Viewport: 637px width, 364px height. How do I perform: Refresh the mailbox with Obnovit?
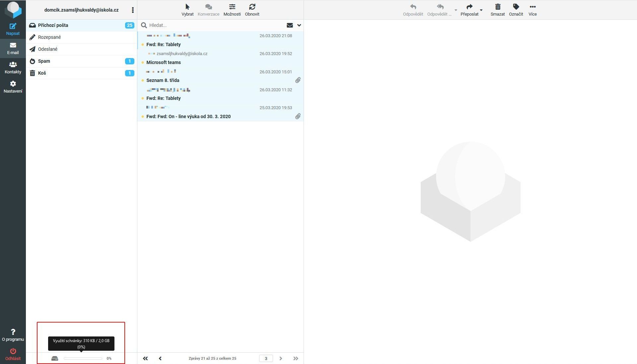pos(252,10)
